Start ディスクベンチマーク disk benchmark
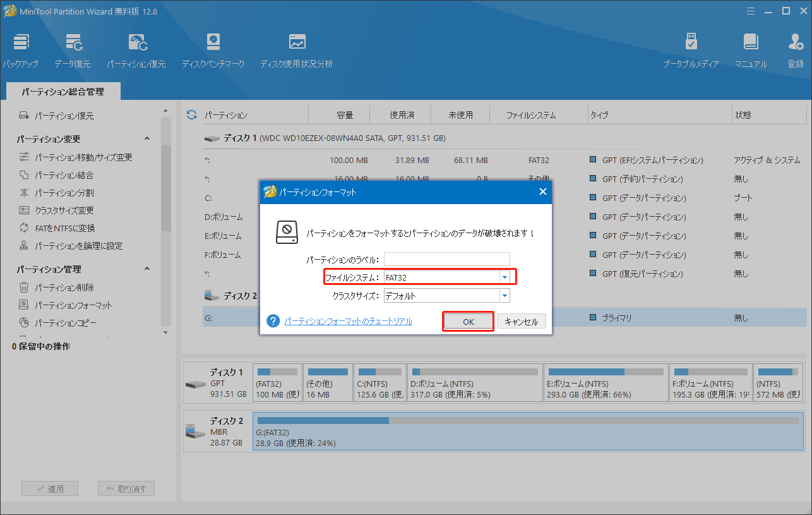 (213, 51)
